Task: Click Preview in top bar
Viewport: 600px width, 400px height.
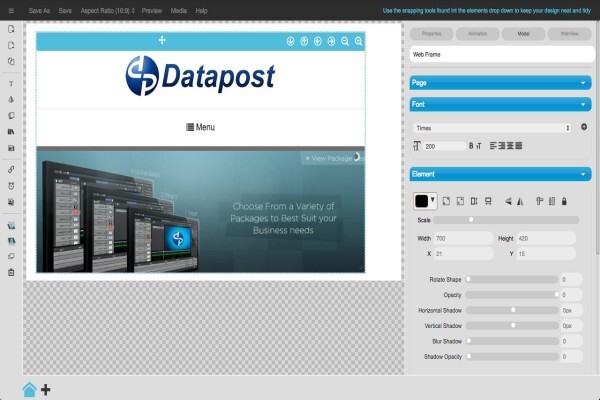Action: (x=152, y=11)
